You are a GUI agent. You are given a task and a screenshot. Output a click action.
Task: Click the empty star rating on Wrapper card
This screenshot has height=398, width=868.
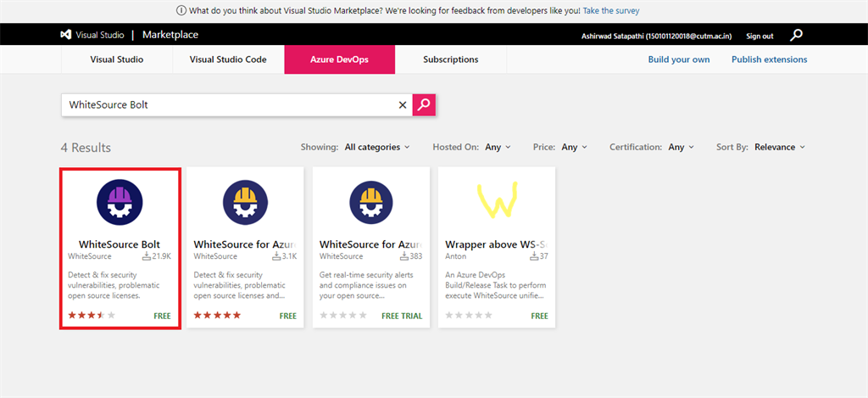click(x=469, y=316)
